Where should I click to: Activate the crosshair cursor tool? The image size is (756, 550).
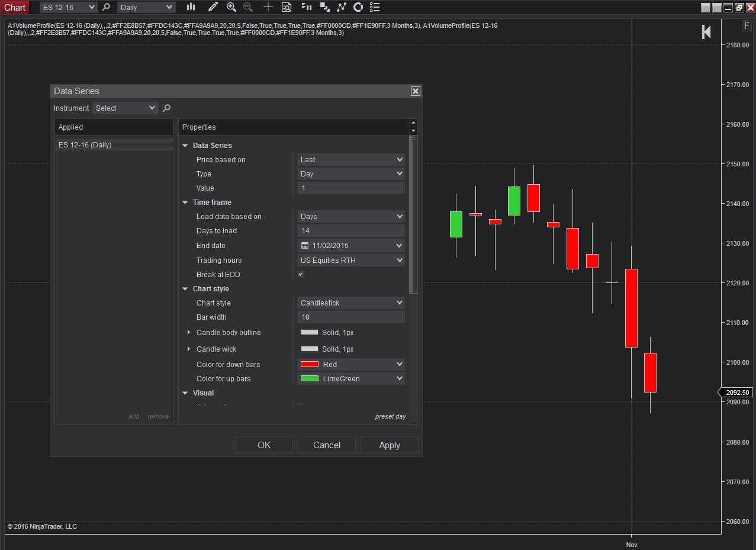tap(268, 7)
